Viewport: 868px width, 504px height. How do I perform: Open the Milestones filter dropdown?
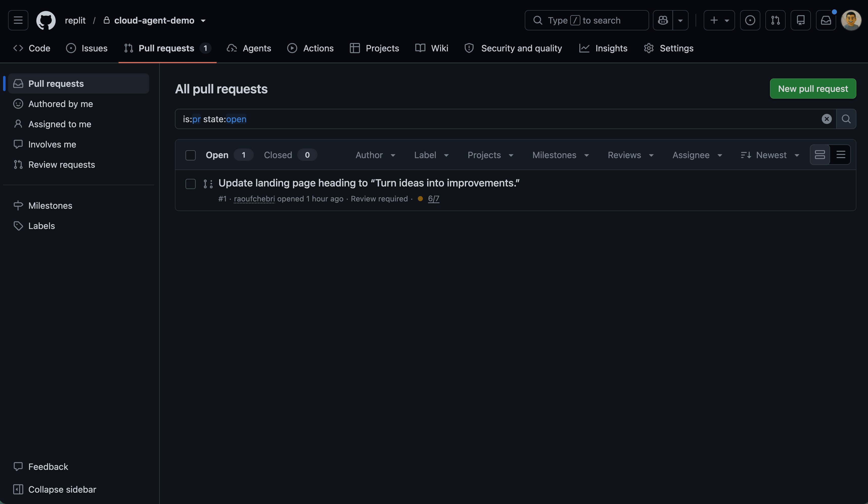(x=561, y=155)
